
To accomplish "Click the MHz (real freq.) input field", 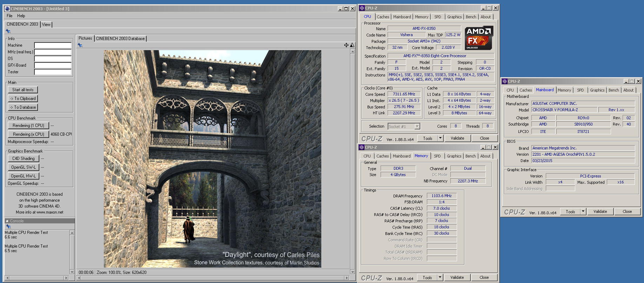I will 53,52.
